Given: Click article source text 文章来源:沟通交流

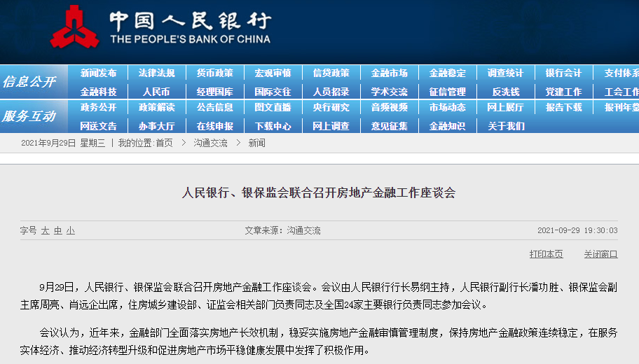Looking at the screenshot, I should (282, 231).
